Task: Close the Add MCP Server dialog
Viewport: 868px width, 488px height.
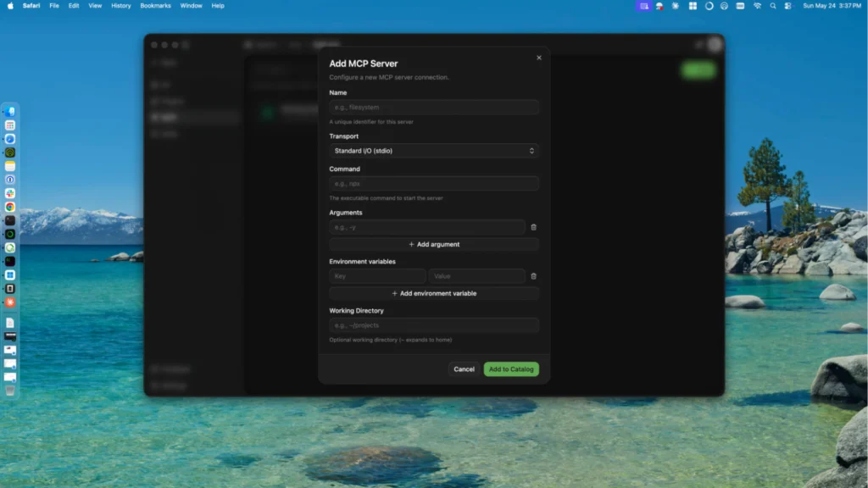Action: coord(538,58)
